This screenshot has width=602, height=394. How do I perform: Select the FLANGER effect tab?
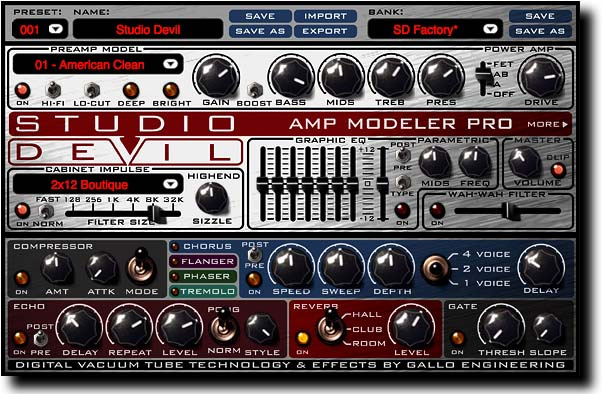tap(203, 262)
